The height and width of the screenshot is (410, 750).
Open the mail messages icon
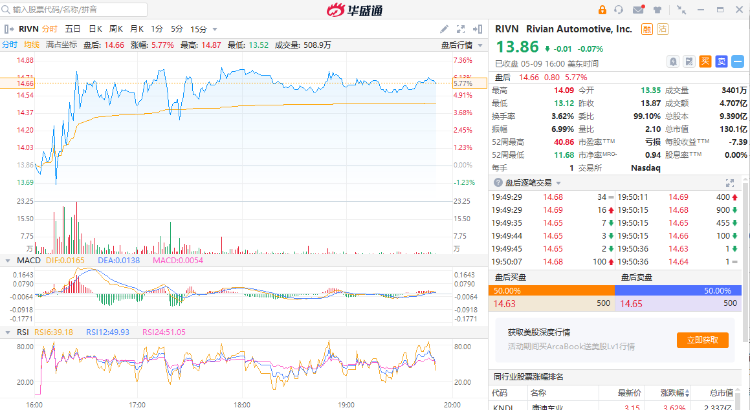(x=639, y=10)
